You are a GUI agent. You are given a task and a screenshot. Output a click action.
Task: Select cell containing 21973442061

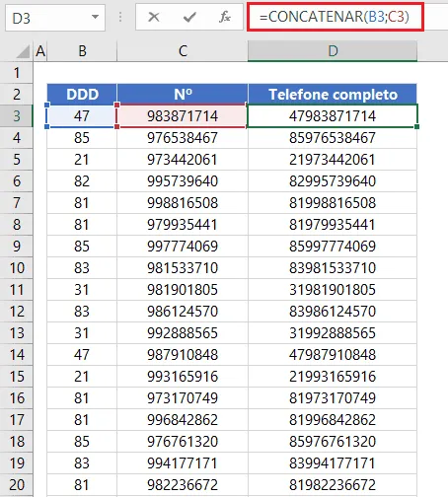(333, 160)
